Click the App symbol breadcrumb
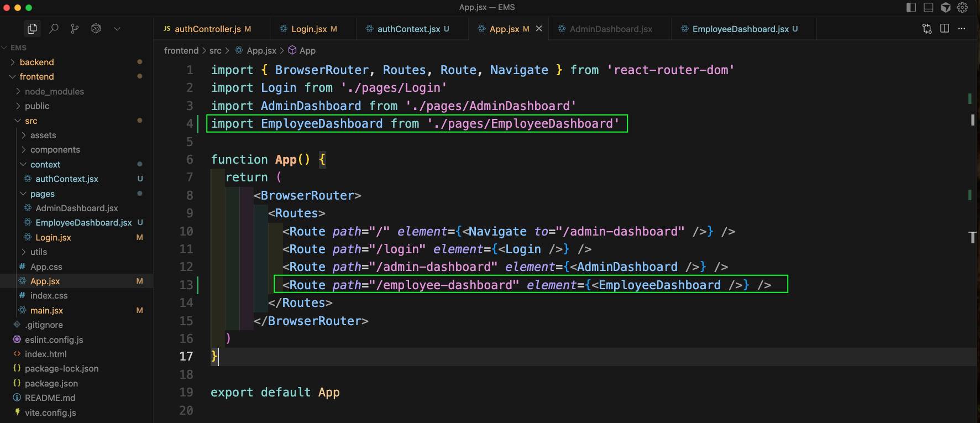The height and width of the screenshot is (423, 980). [302, 50]
